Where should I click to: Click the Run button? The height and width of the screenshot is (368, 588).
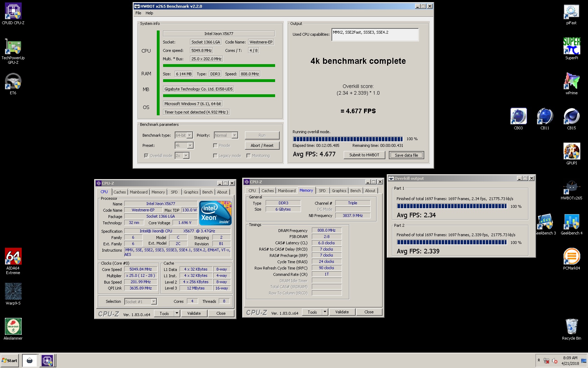point(262,135)
